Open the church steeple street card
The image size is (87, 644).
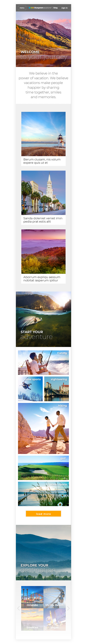tap(43, 197)
